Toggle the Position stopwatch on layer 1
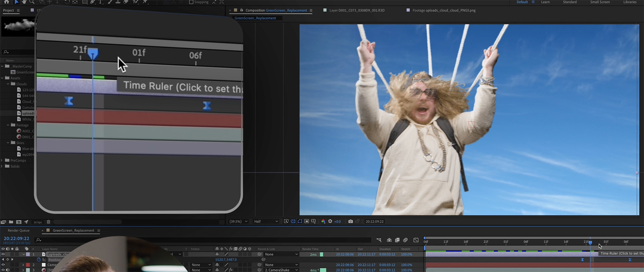The width and height of the screenshot is (644, 272). coord(39,260)
